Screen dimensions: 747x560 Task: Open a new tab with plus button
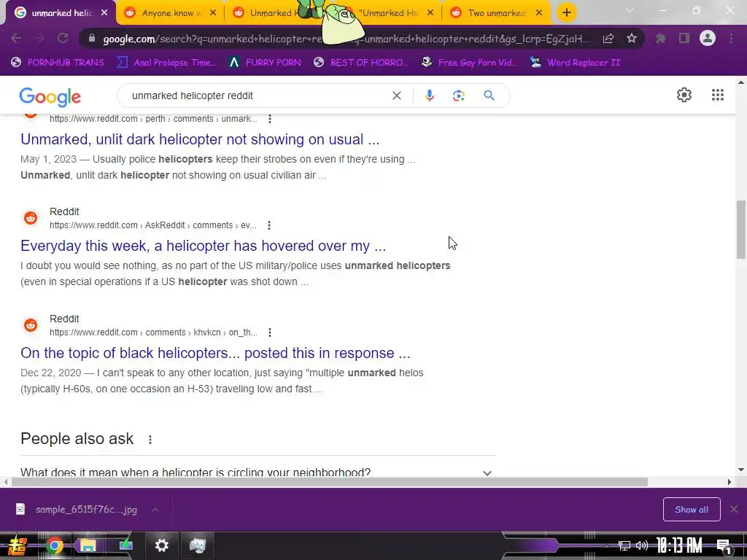click(566, 12)
